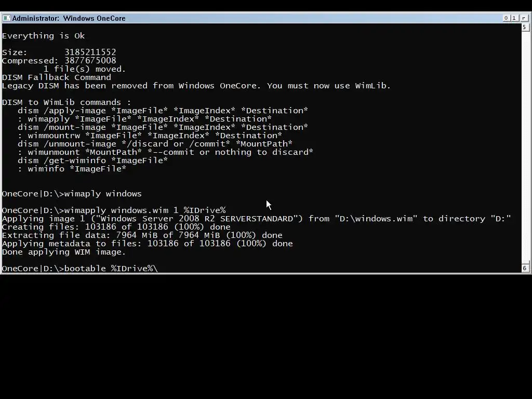The height and width of the screenshot is (399, 532).
Task: Click the size value 3185211552
Action: (90, 52)
